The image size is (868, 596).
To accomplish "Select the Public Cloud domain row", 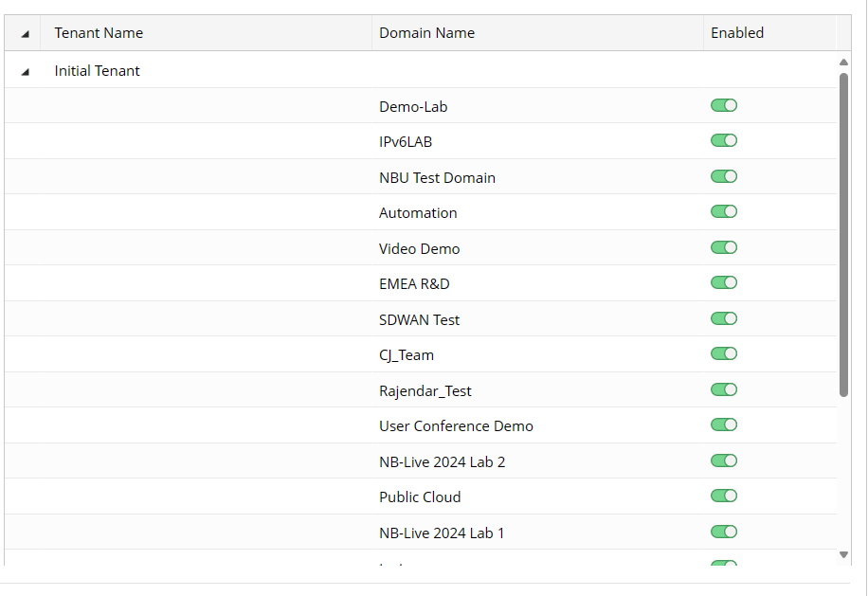I will pos(420,497).
